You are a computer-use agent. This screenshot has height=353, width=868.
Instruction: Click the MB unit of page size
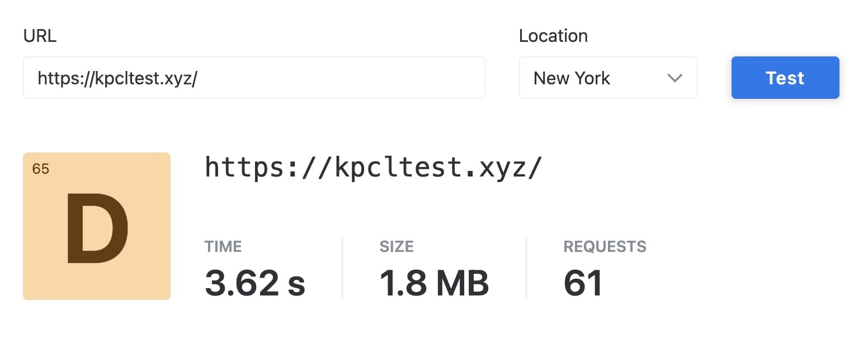(x=462, y=283)
